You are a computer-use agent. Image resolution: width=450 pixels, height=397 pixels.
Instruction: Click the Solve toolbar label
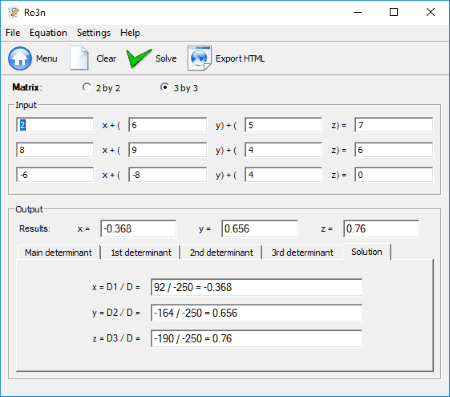166,59
